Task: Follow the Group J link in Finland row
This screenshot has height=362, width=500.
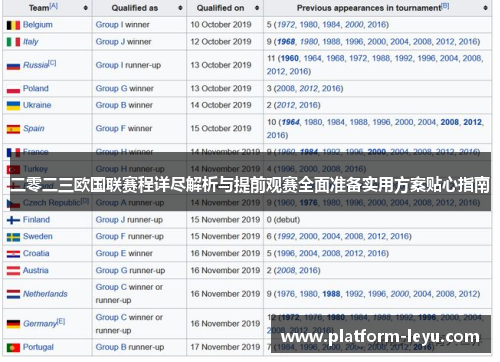Action: [x=110, y=220]
